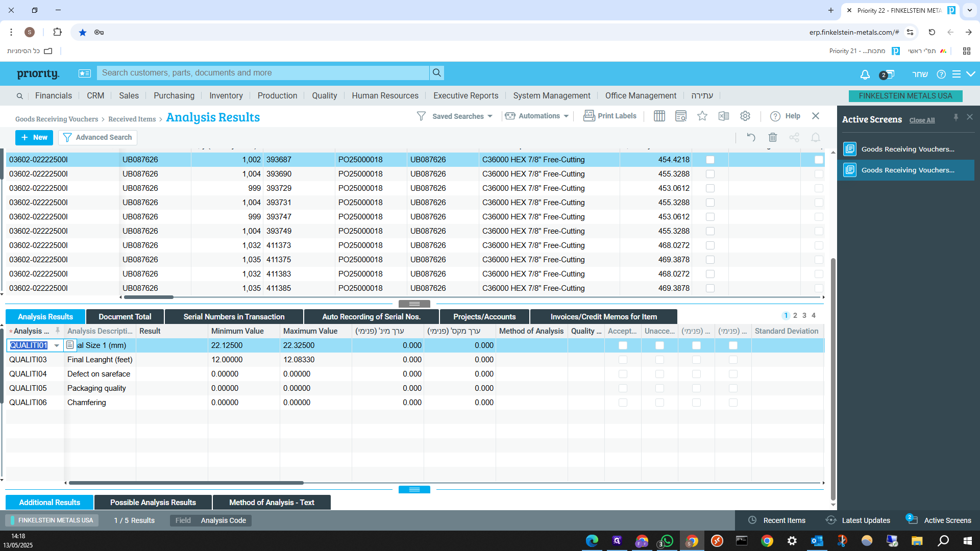Open the QUALITI01 analysis code dropdown
980x551 pixels.
point(57,345)
